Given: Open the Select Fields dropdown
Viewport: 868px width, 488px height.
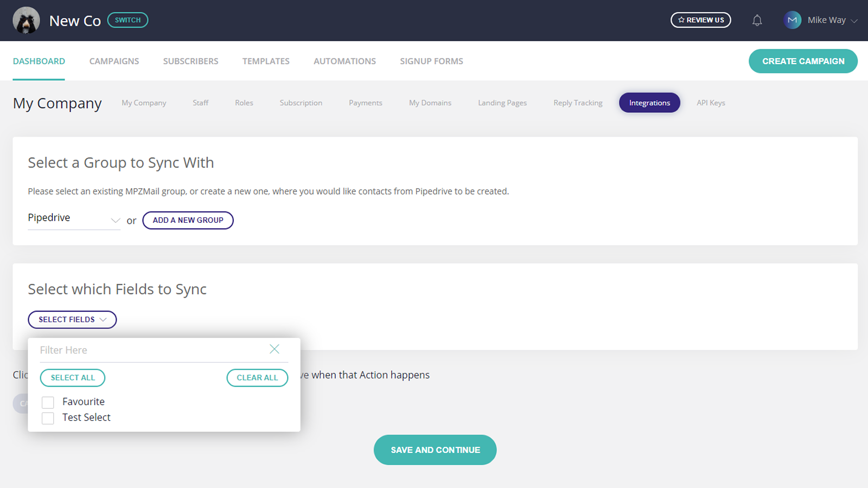Looking at the screenshot, I should [x=72, y=319].
